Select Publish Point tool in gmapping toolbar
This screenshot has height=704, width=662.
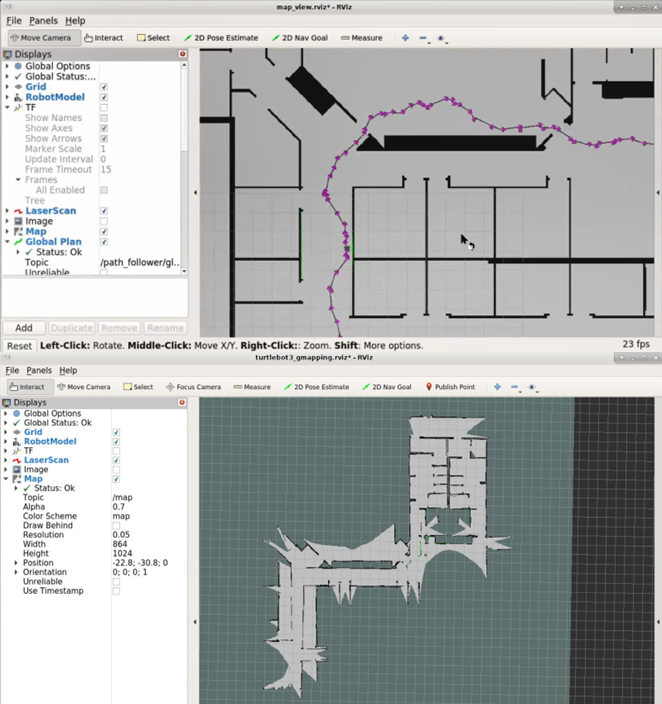point(450,387)
